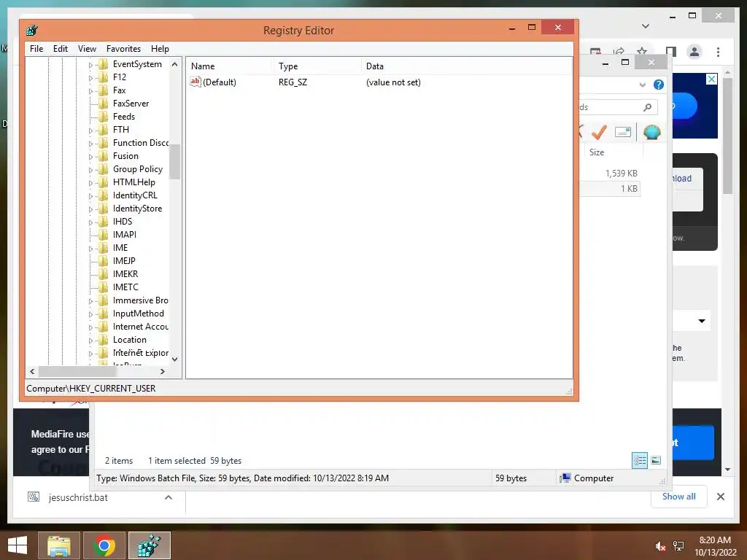
Task: Expand the FTH registry key
Action: (90, 131)
